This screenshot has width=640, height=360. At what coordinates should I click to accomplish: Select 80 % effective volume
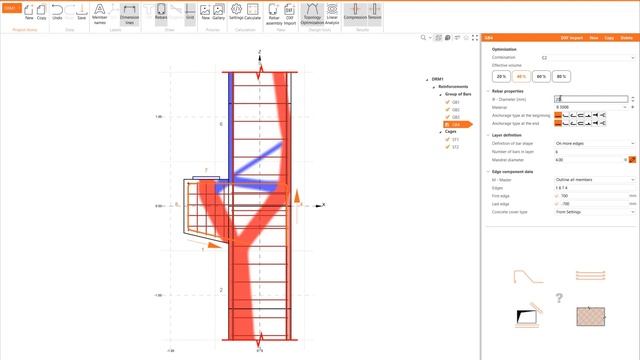[561, 76]
